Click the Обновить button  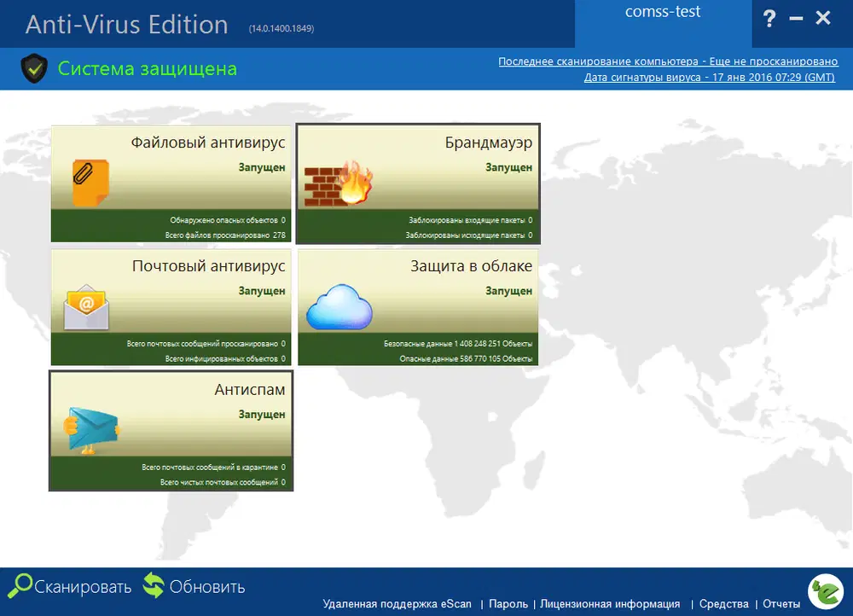click(x=194, y=587)
